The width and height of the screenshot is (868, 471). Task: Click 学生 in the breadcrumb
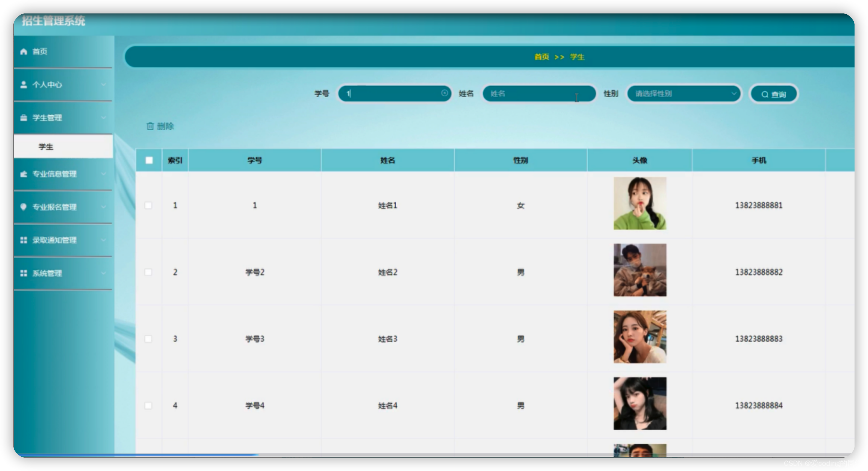pos(577,57)
